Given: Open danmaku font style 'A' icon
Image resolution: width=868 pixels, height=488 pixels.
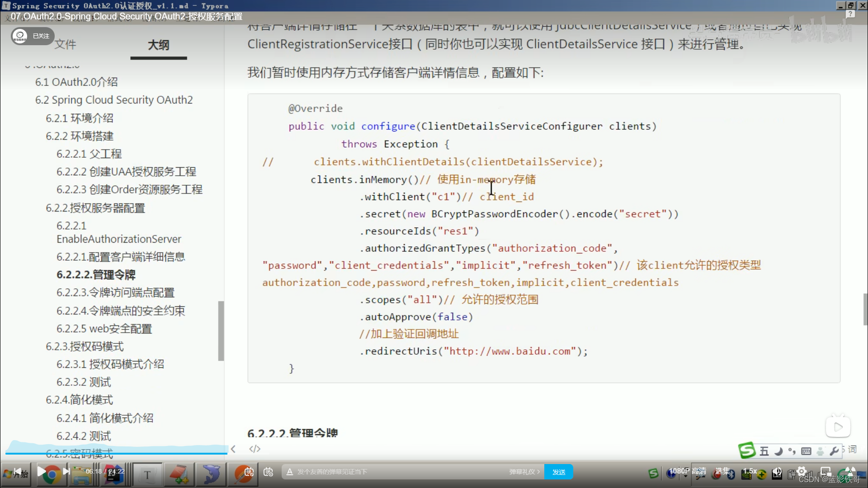Looking at the screenshot, I should pyautogui.click(x=290, y=472).
